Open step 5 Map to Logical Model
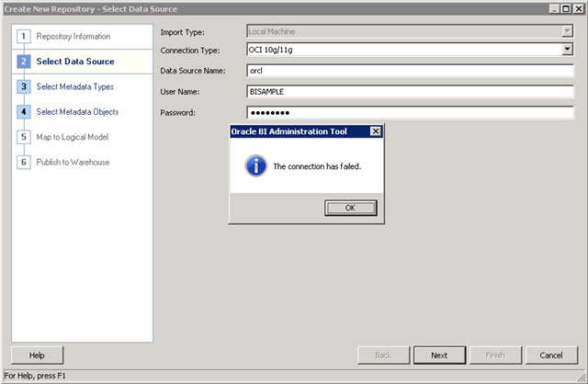The width and height of the screenshot is (588, 384). pyautogui.click(x=73, y=137)
